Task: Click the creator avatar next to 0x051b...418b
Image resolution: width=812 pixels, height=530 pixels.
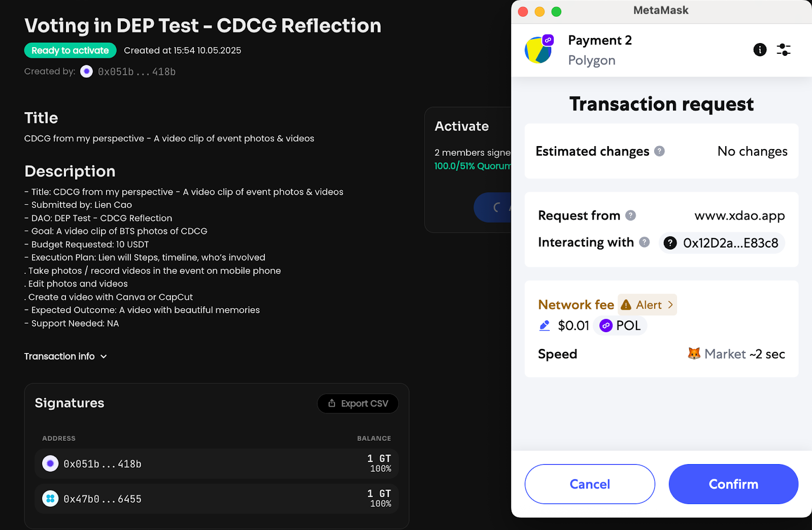Action: [x=87, y=72]
